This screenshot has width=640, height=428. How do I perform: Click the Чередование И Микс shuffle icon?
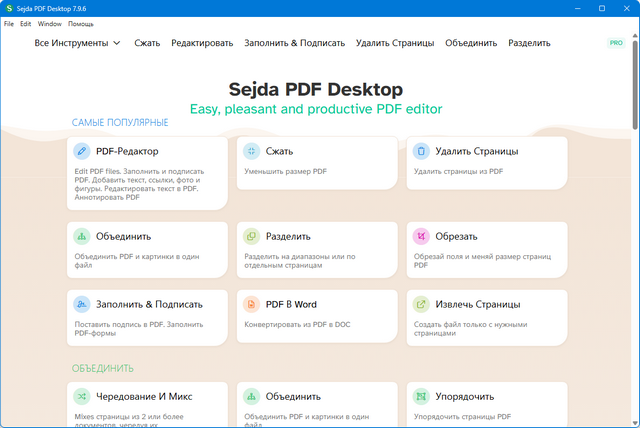coord(82,397)
